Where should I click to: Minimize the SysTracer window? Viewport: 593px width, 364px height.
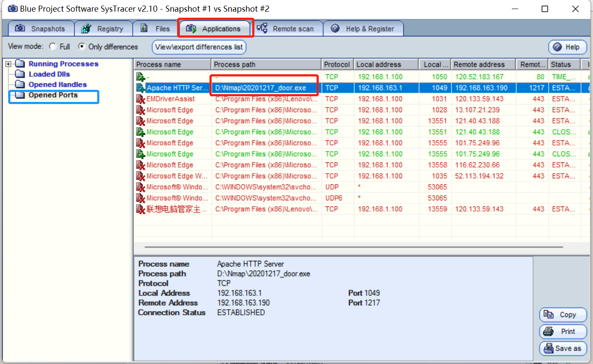click(x=515, y=9)
